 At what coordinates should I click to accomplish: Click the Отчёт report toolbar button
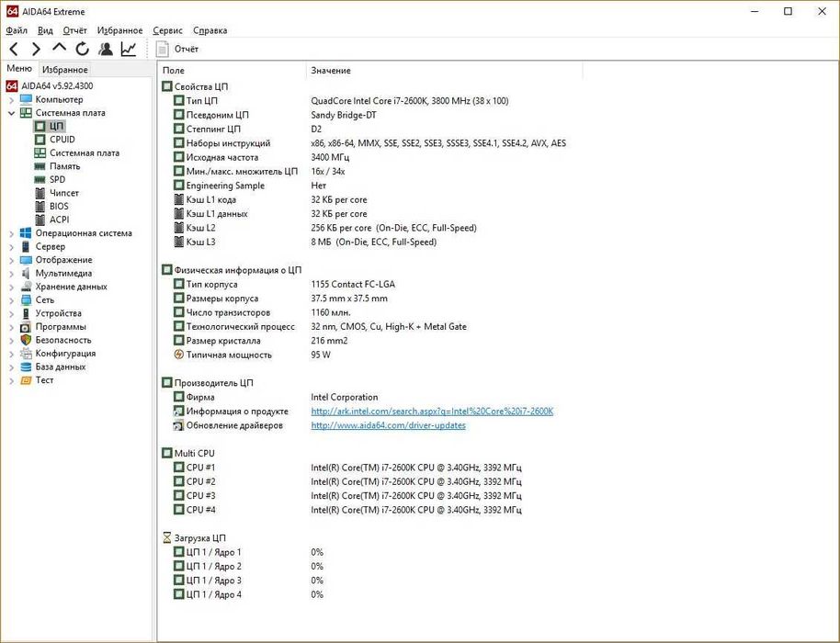click(177, 50)
